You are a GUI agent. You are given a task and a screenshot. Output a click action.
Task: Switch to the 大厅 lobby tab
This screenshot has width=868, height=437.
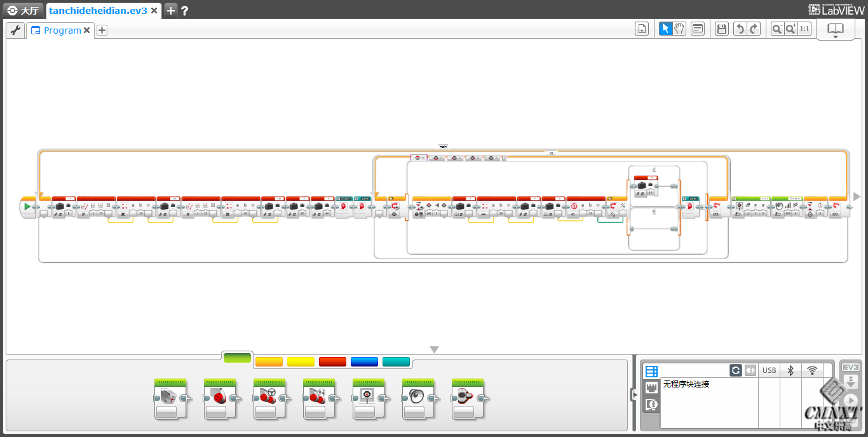[x=23, y=10]
